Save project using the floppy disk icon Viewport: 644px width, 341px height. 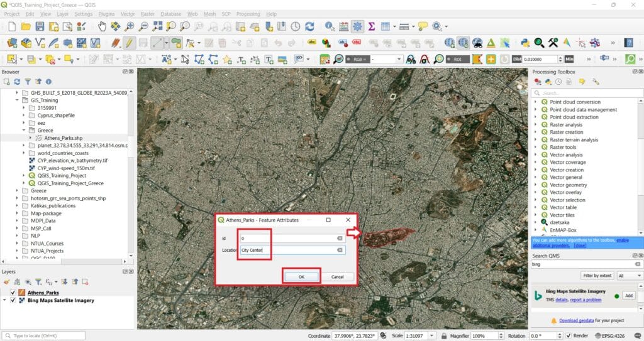40,26
